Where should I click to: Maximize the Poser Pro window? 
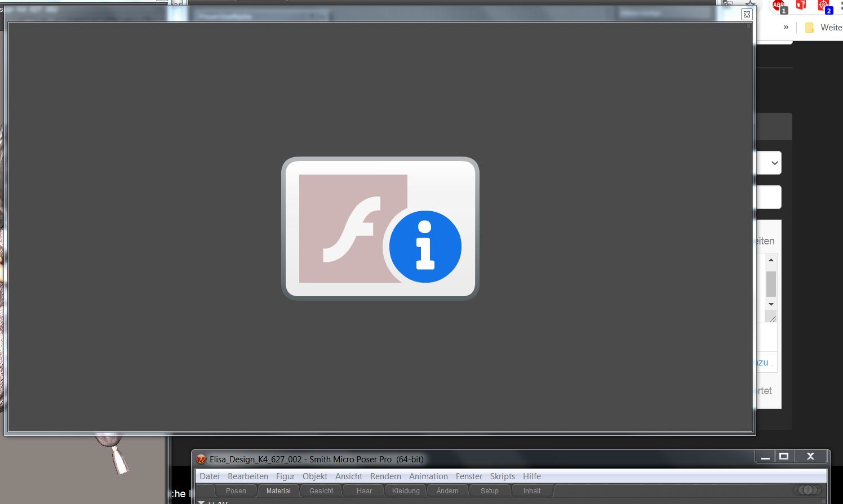[784, 457]
